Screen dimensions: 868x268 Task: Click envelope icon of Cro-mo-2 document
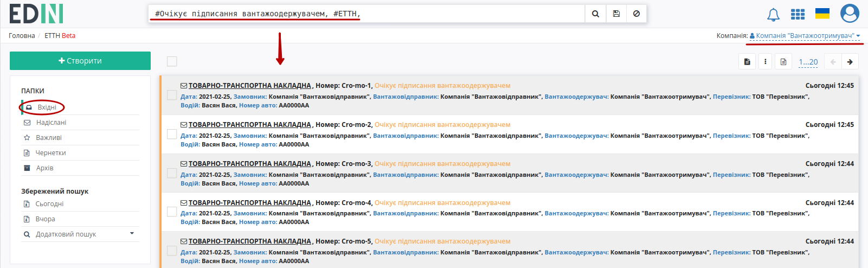tap(184, 125)
